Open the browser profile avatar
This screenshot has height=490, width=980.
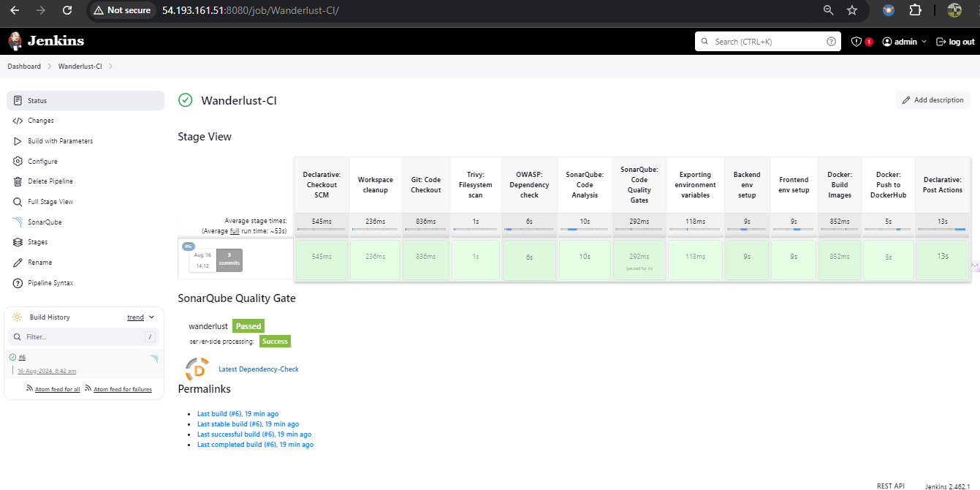tap(954, 10)
